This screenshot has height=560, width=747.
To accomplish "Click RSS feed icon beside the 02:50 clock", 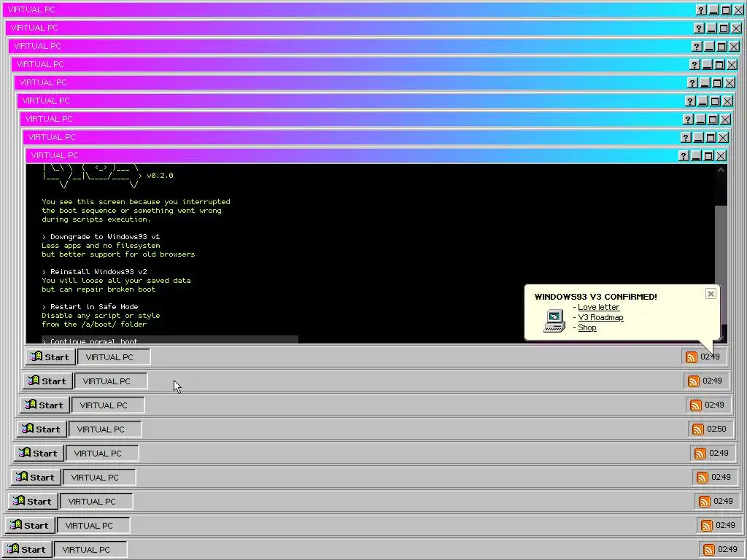I will 698,429.
